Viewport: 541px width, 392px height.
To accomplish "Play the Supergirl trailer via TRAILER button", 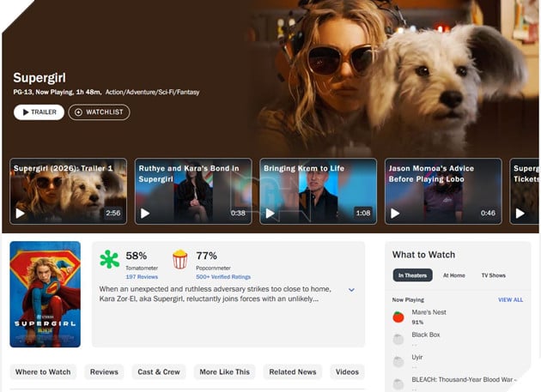I will coord(39,112).
